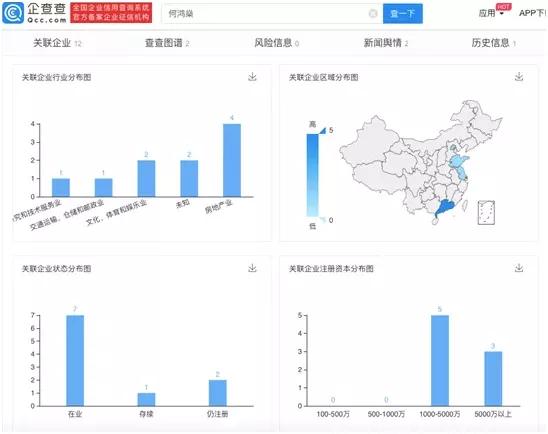
Task: Click the top handle of the map legend slider
Action: (323, 131)
